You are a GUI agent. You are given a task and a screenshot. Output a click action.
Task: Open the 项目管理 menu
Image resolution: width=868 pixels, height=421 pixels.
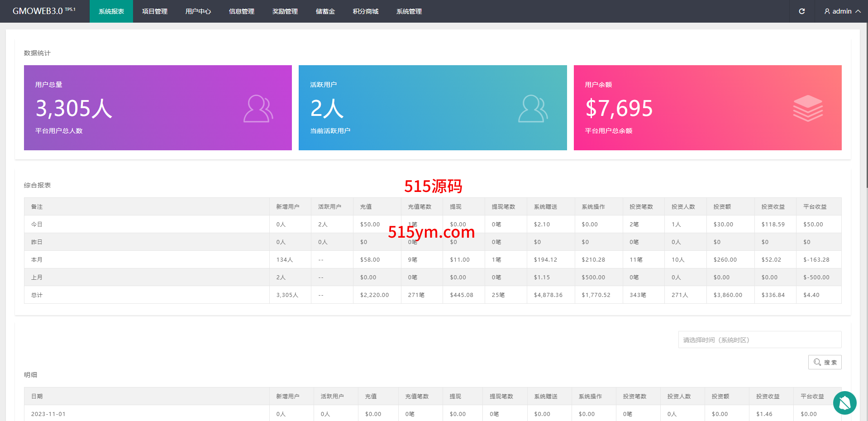click(155, 11)
